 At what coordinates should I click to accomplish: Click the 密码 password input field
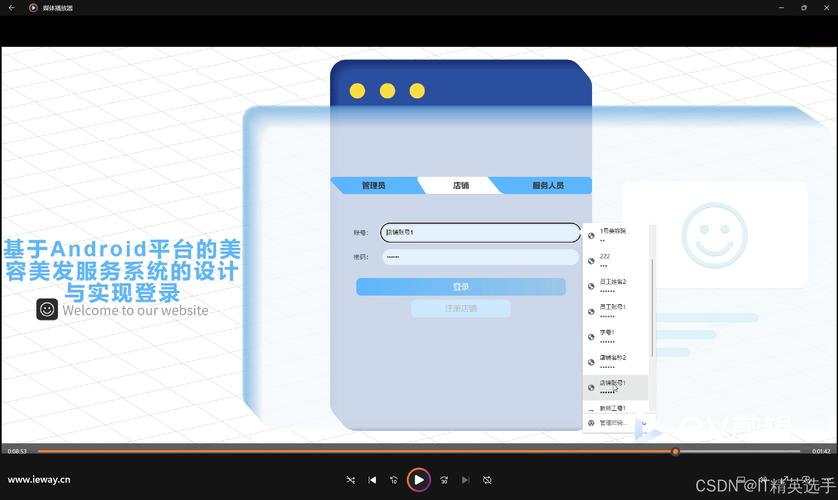(x=480, y=257)
